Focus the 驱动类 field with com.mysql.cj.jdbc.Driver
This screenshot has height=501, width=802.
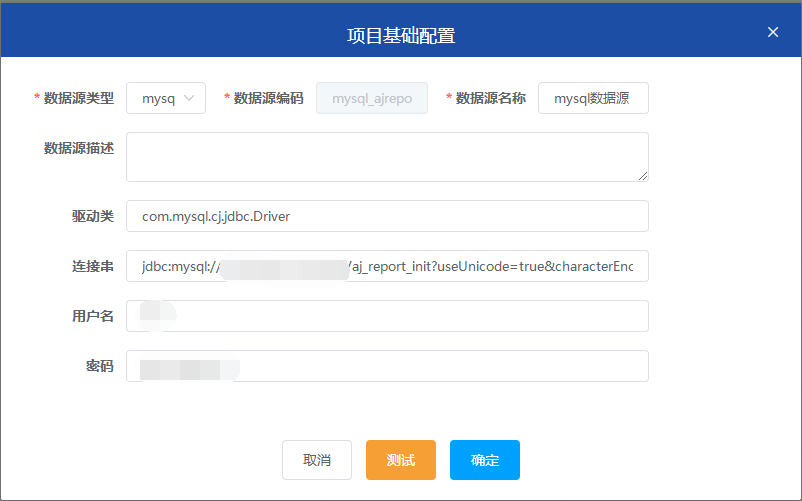387,216
